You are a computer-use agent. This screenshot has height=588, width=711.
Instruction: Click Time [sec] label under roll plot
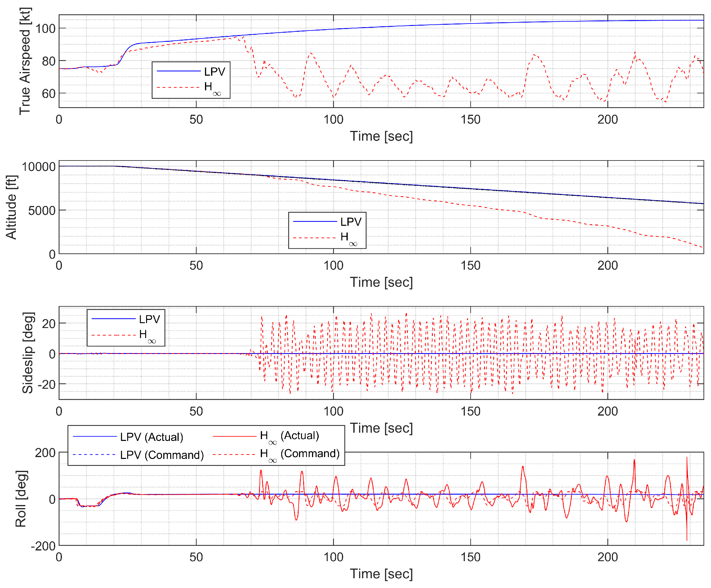(x=381, y=574)
